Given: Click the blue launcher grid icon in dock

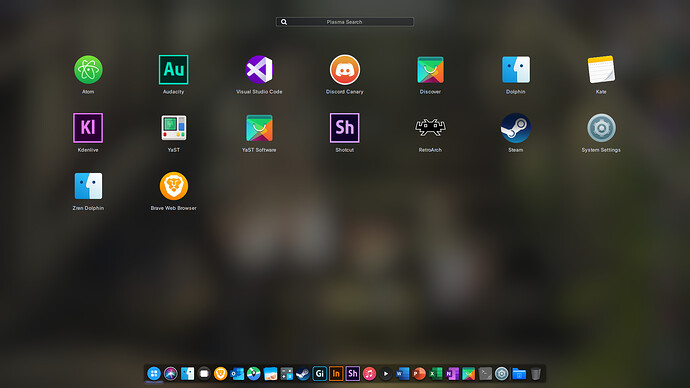Looking at the screenshot, I should point(154,374).
